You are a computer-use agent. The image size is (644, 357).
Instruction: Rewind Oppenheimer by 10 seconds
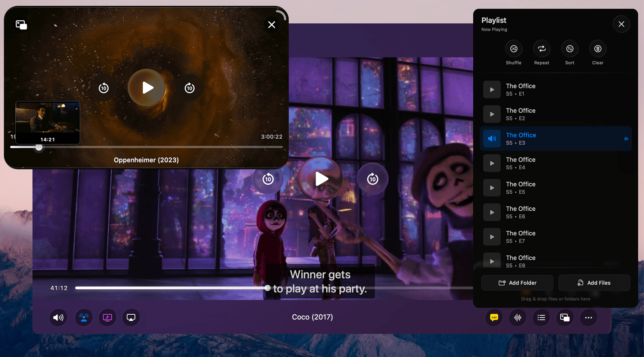(x=104, y=88)
